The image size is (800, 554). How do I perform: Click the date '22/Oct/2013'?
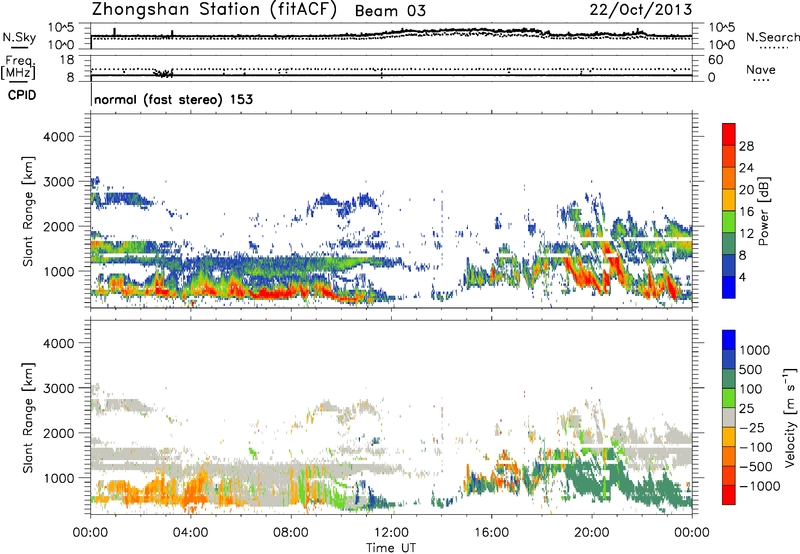(641, 10)
